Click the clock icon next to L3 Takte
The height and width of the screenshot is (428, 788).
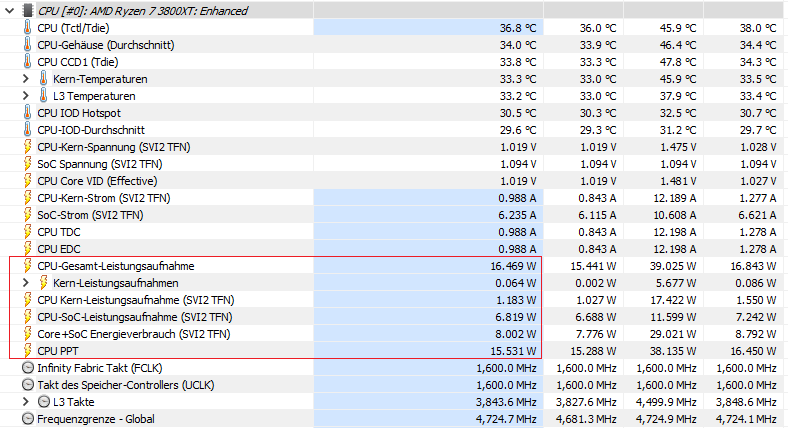tap(44, 402)
